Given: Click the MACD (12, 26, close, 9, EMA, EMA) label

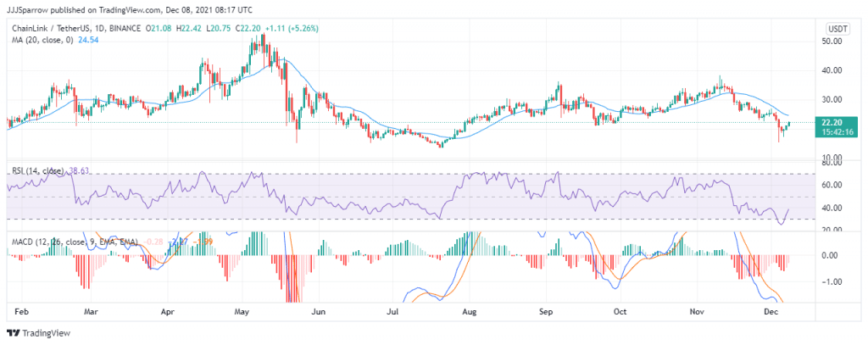Looking at the screenshot, I should [73, 242].
